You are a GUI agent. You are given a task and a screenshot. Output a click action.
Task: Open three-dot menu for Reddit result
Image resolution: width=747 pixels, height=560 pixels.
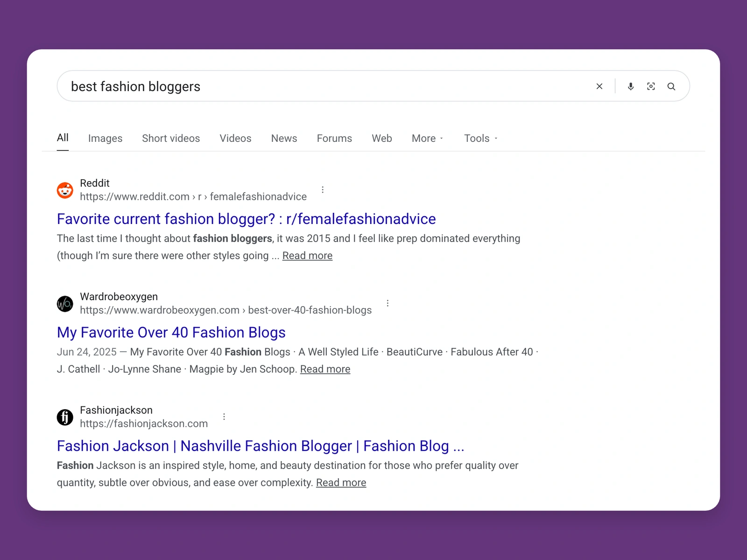point(323,189)
